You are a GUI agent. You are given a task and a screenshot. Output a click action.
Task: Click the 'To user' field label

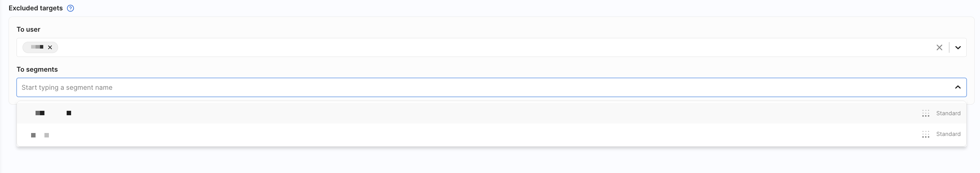click(x=28, y=30)
